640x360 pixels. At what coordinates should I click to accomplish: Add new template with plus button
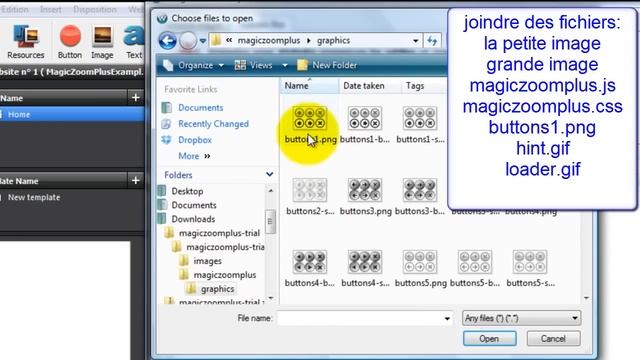coord(136,180)
